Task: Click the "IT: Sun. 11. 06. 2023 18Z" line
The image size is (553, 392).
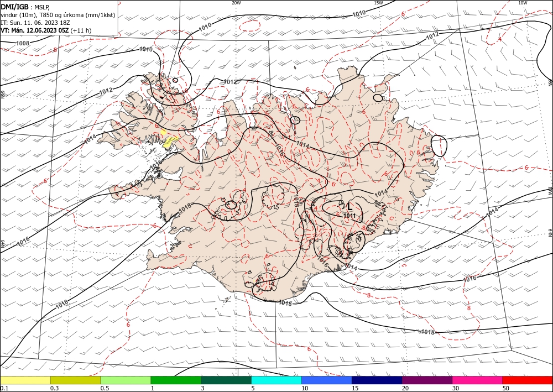Action: [x=35, y=23]
